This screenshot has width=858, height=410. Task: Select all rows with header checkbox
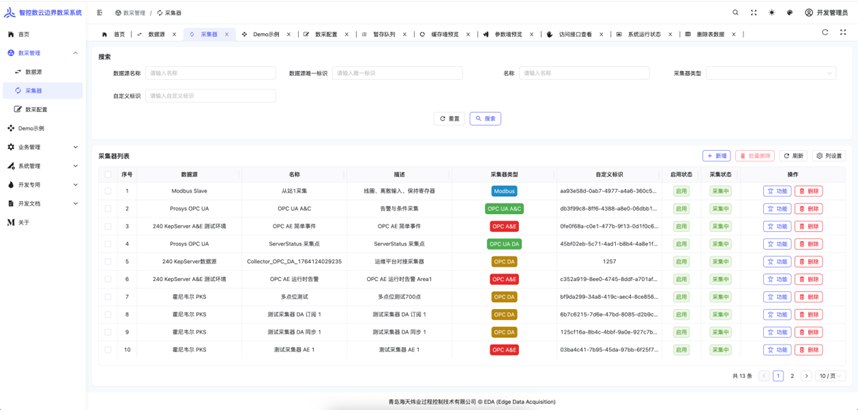coord(108,174)
